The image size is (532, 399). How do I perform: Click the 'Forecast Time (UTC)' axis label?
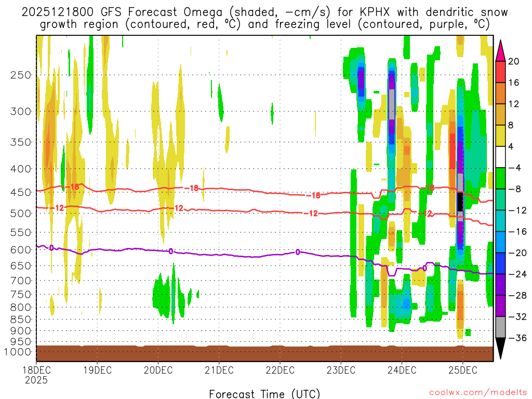[x=264, y=394]
